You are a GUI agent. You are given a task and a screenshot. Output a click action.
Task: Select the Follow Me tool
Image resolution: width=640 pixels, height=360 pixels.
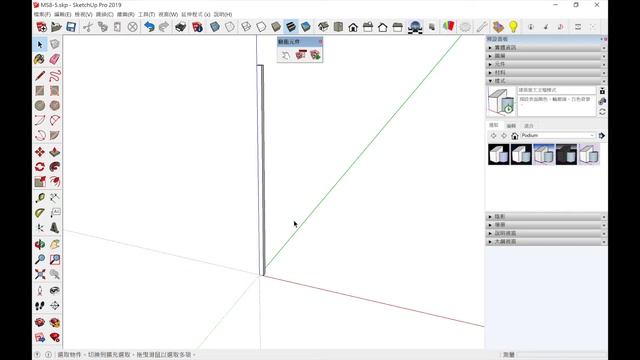(x=55, y=167)
